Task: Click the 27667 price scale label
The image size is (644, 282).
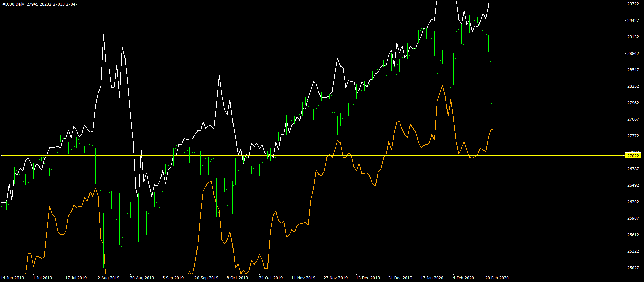Action: pos(633,119)
